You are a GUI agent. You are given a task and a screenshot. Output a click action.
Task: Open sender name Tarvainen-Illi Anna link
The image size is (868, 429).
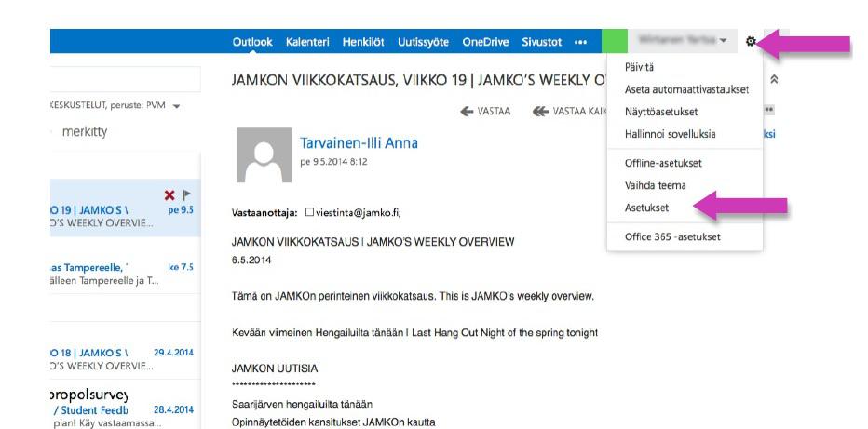click(x=359, y=142)
